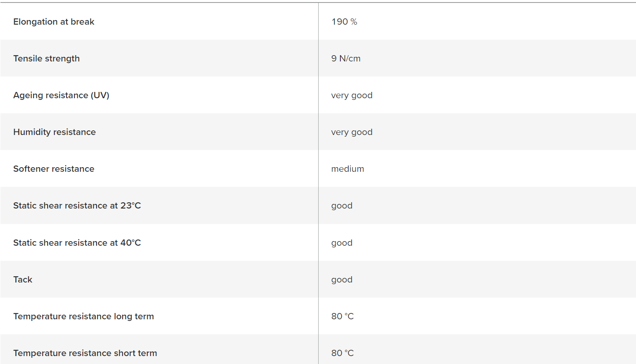The width and height of the screenshot is (636, 364).
Task: Click Temperature resistance long term label
Action: [84, 316]
